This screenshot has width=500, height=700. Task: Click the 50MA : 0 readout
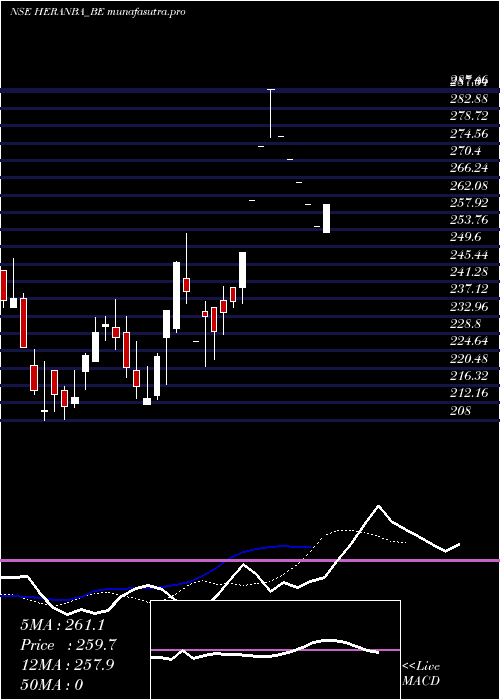click(x=52, y=684)
